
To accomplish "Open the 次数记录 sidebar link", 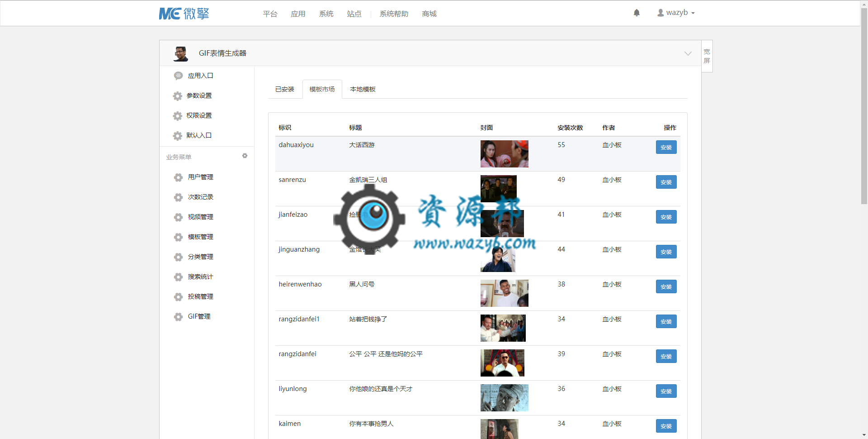I will coord(200,197).
